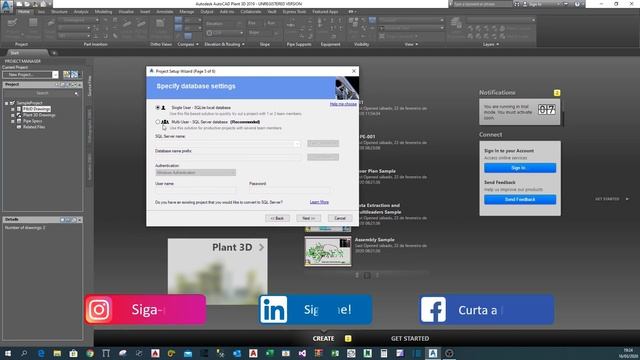This screenshot has width=640, height=360.
Task: Click the Facebook Curta banner
Action: pyautogui.click(x=486, y=310)
